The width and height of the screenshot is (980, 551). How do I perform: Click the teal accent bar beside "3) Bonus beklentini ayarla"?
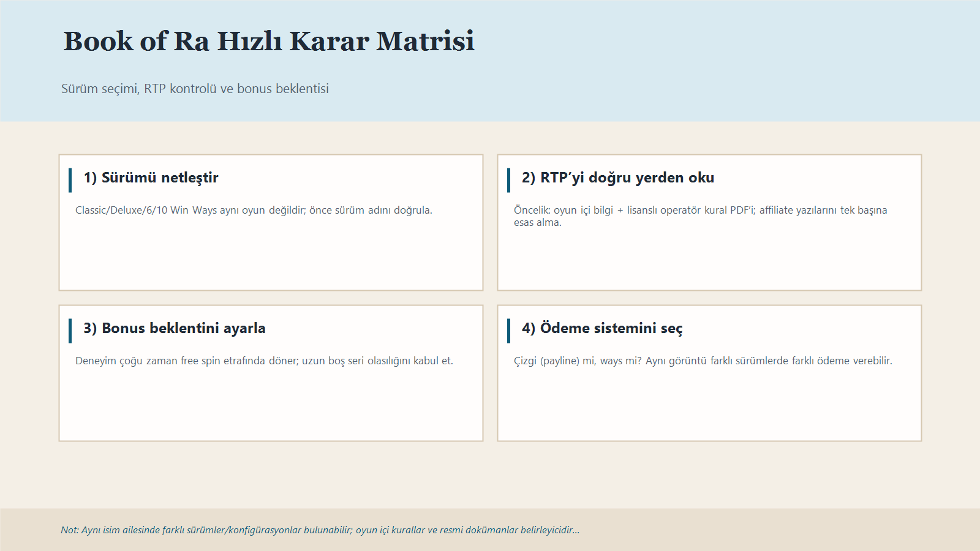pos(70,328)
